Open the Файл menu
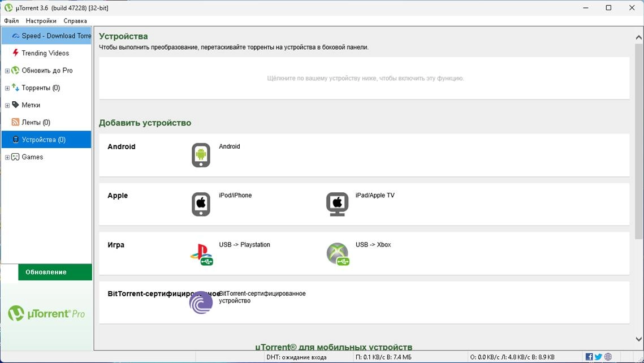The width and height of the screenshot is (644, 363). [11, 20]
